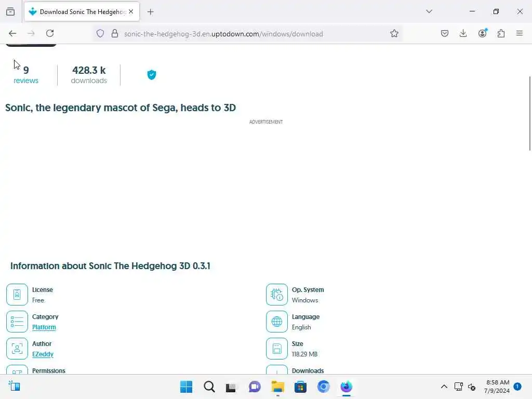Image resolution: width=532 pixels, height=399 pixels.
Task: Expand the list all tabs chevron
Action: 429,11
